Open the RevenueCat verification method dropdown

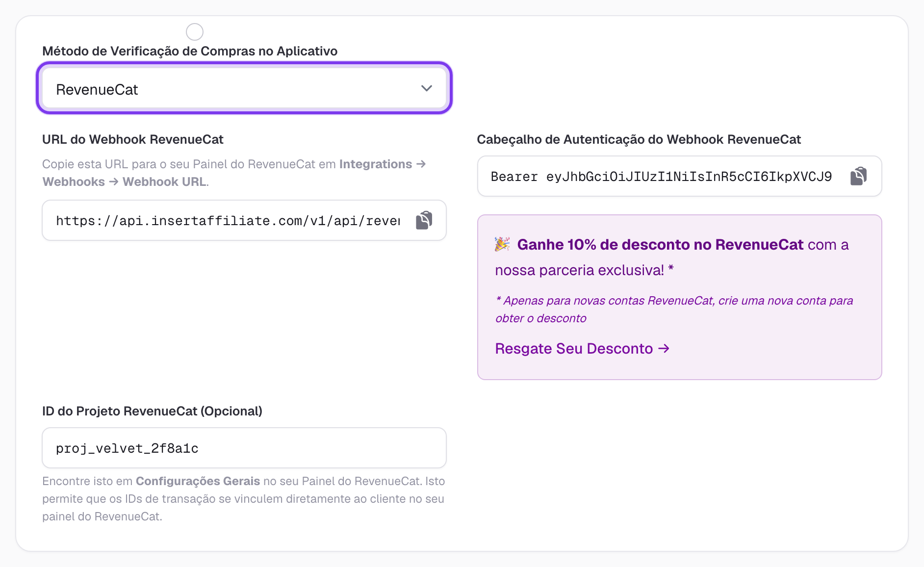[x=244, y=88]
